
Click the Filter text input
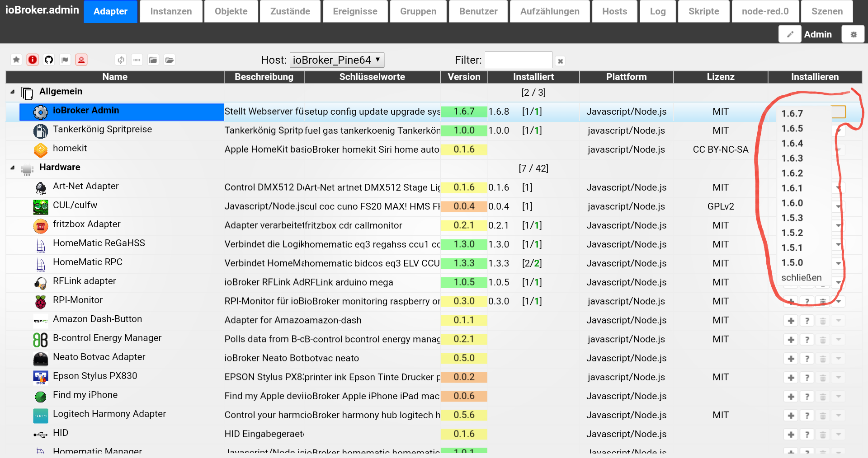519,60
